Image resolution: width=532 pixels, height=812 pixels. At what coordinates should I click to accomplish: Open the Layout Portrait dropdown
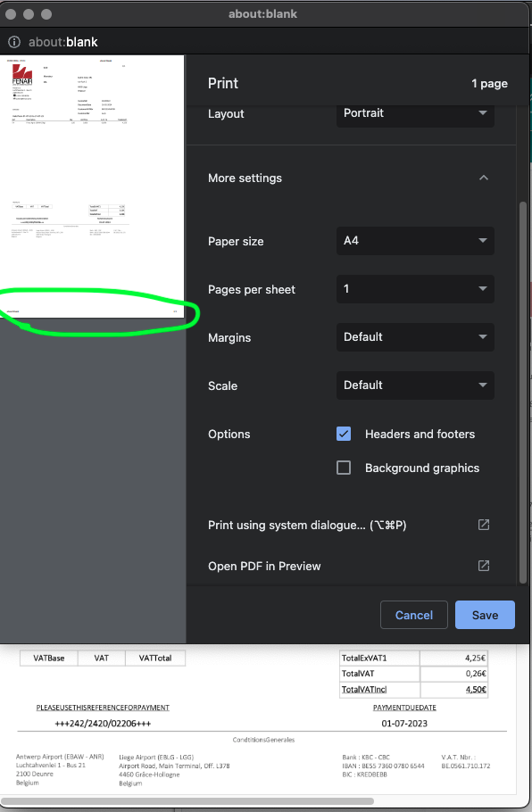[x=415, y=113]
